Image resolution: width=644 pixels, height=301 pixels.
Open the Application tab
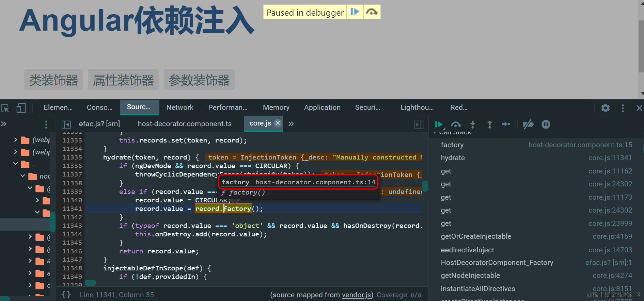click(322, 107)
